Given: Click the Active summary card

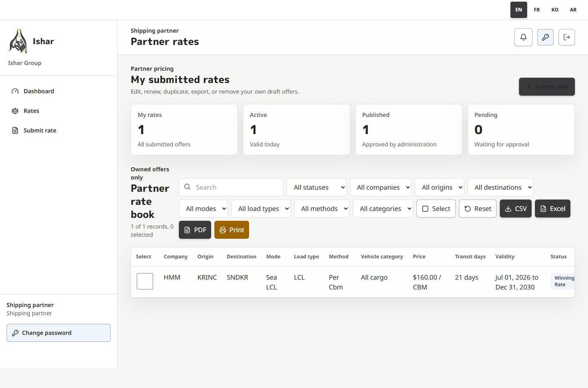Looking at the screenshot, I should (296, 130).
